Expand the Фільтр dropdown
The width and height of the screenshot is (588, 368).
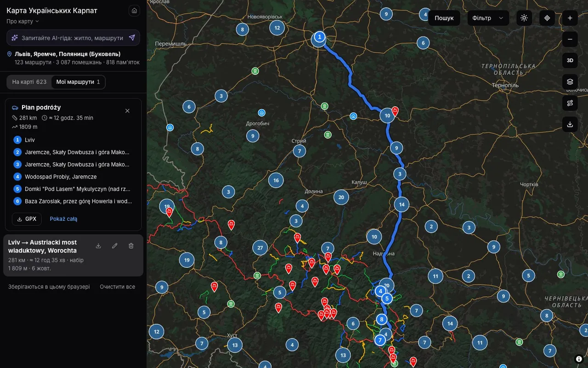point(488,18)
